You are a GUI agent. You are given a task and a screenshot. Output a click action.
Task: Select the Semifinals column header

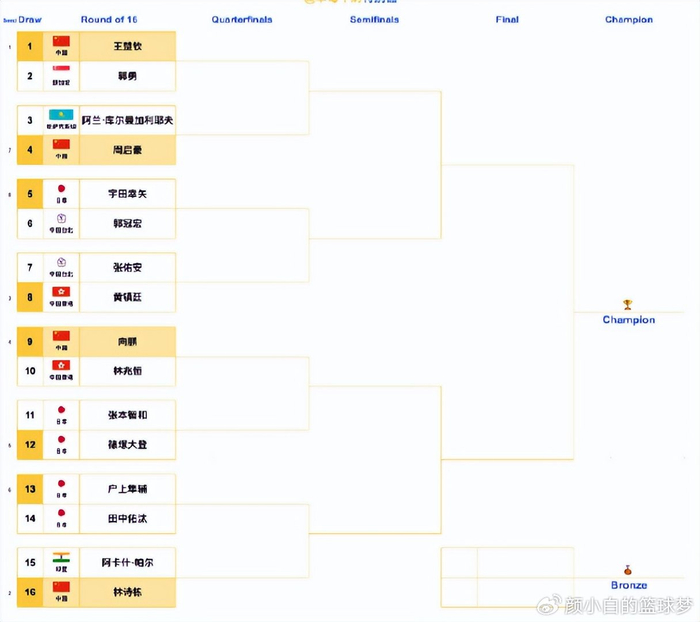pyautogui.click(x=374, y=19)
